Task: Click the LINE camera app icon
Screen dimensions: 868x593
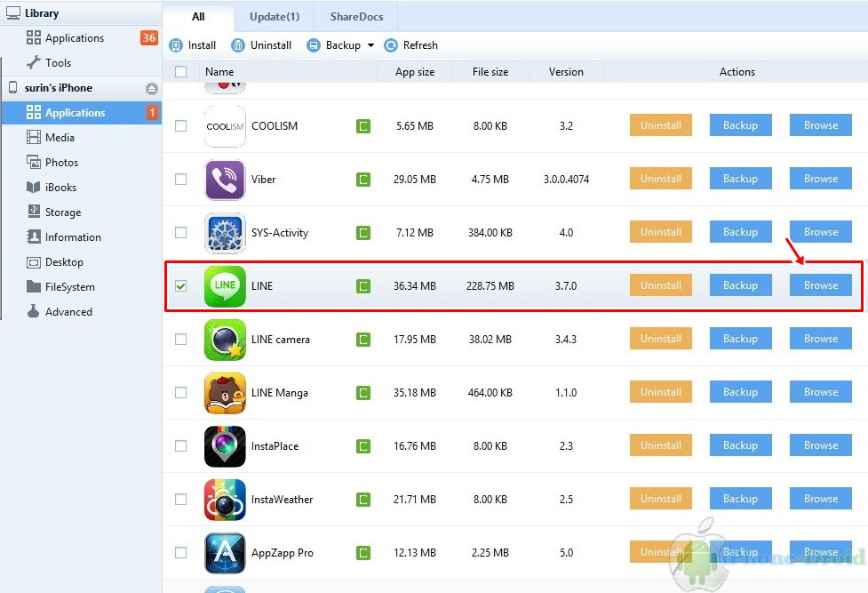Action: tap(225, 339)
